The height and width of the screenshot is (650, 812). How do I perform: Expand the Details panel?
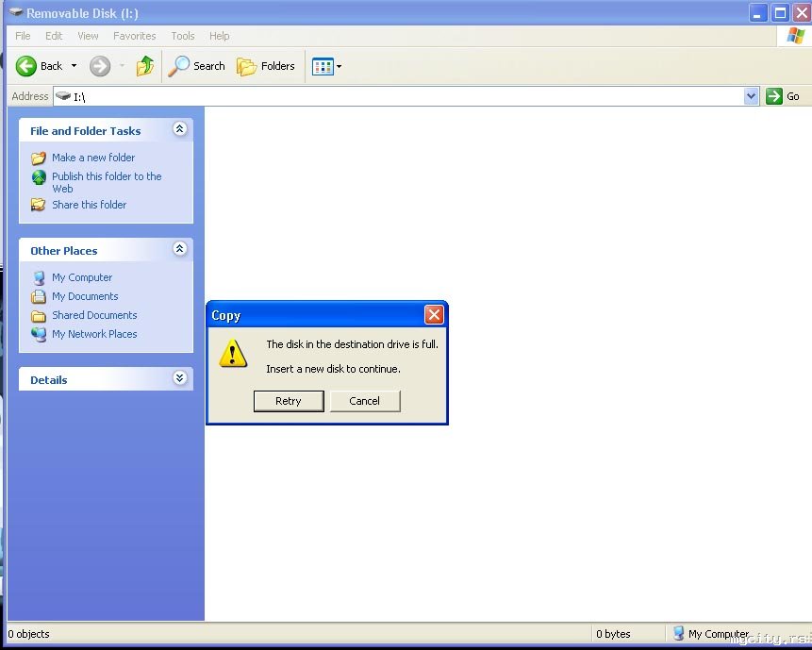(180, 378)
